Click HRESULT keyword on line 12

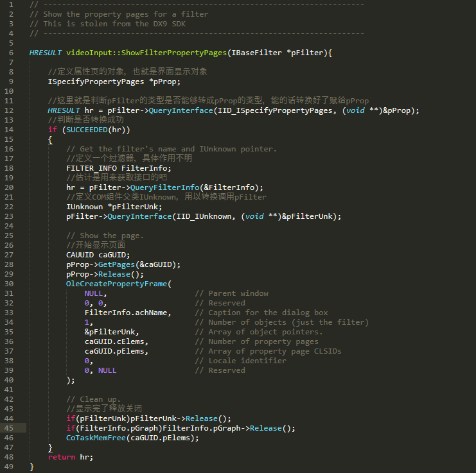coord(64,110)
